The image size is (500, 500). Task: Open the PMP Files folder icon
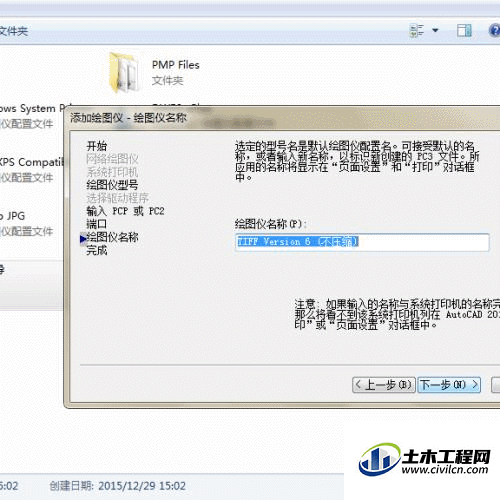tap(124, 72)
